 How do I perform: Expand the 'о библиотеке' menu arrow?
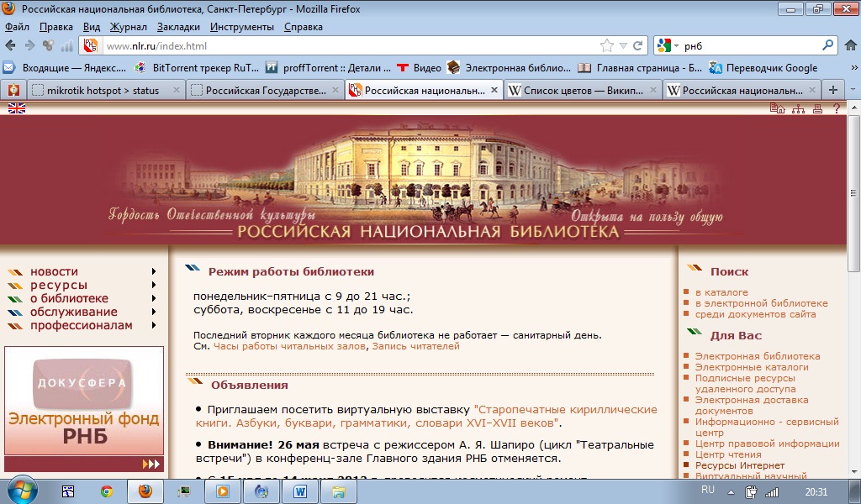(x=154, y=298)
